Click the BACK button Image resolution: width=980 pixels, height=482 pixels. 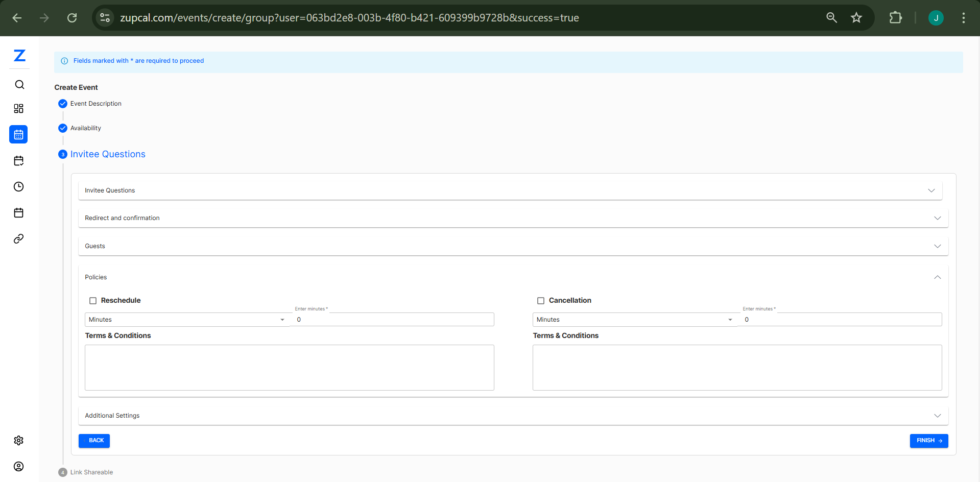[94, 440]
